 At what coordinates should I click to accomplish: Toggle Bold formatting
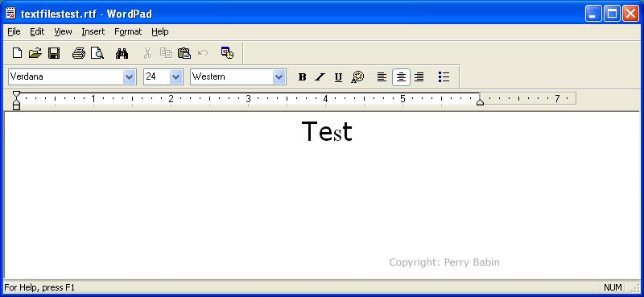click(303, 76)
